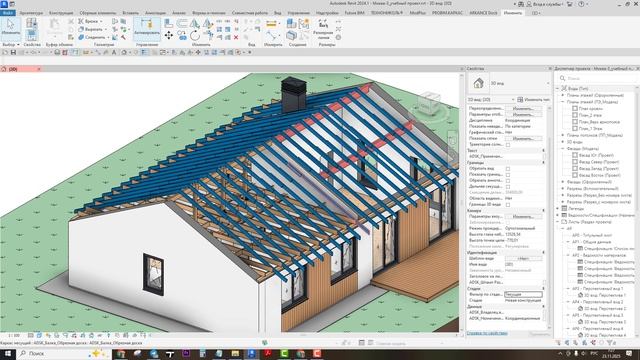The height and width of the screenshot is (360, 640).
Task: Collapse Планы этажей (ПЗ_Модель) node
Action: (x=563, y=102)
